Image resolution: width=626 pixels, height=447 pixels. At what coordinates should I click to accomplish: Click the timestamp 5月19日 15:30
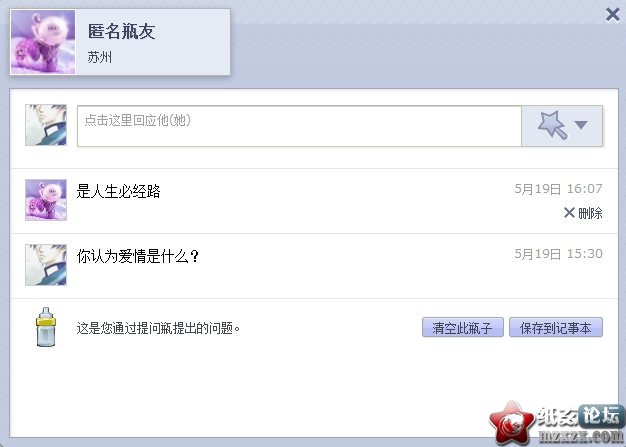pos(558,254)
